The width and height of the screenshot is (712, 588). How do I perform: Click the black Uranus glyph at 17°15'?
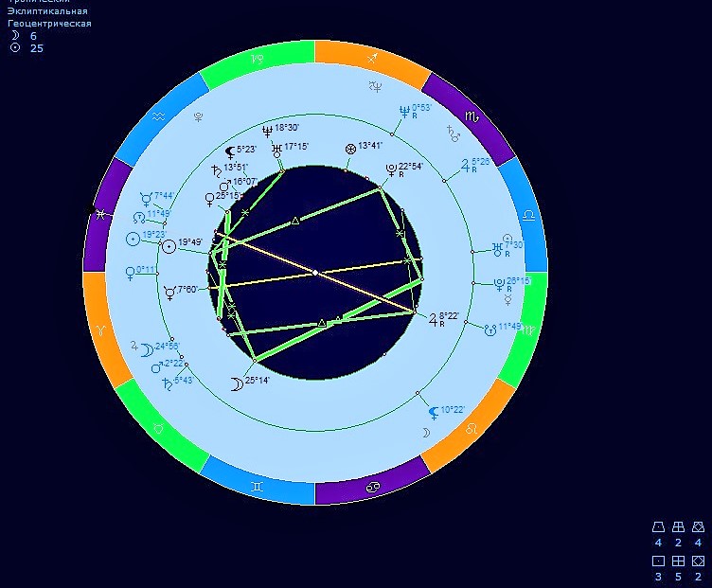[277, 150]
